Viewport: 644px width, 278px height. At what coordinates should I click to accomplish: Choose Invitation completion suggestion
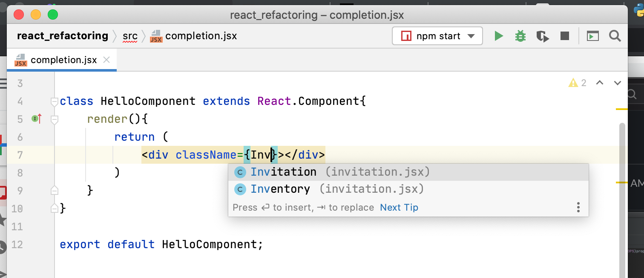tap(408, 172)
